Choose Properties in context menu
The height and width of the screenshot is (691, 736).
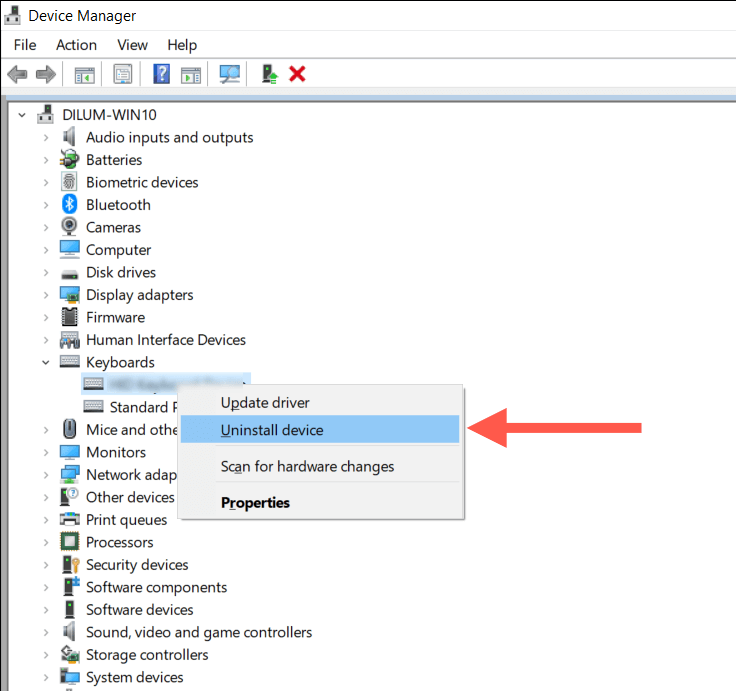(320, 502)
